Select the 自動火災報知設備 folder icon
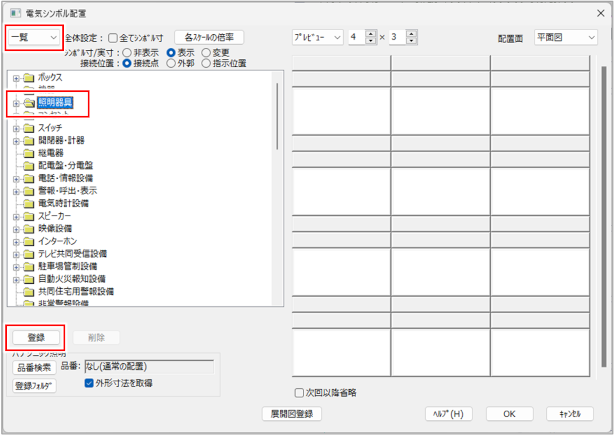 28,278
